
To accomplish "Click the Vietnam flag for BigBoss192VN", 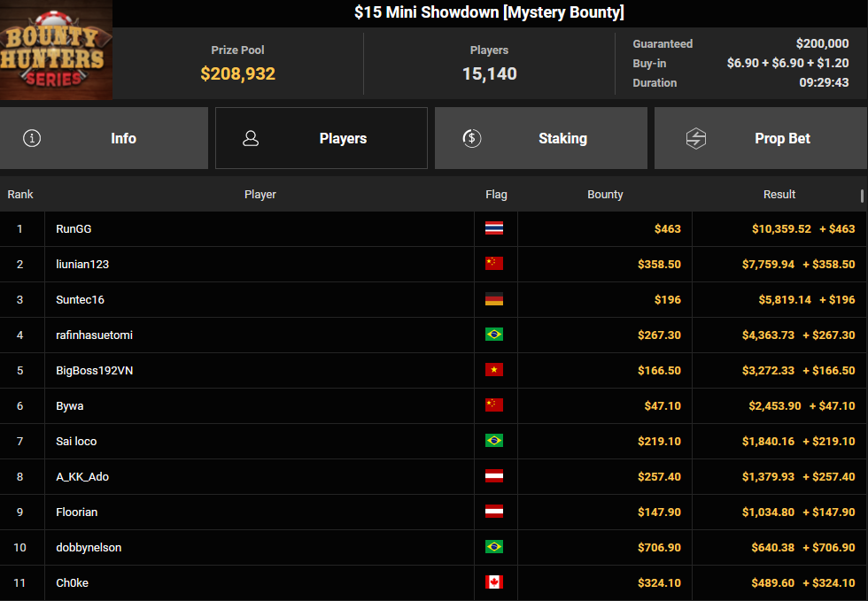I will click(494, 370).
